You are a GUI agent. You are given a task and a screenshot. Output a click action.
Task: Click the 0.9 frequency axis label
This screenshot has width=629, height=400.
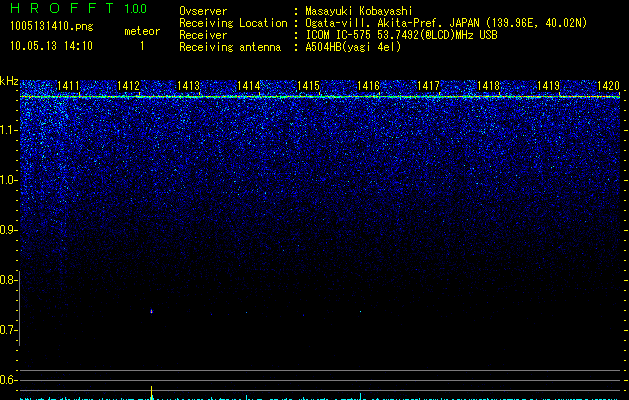coord(8,230)
